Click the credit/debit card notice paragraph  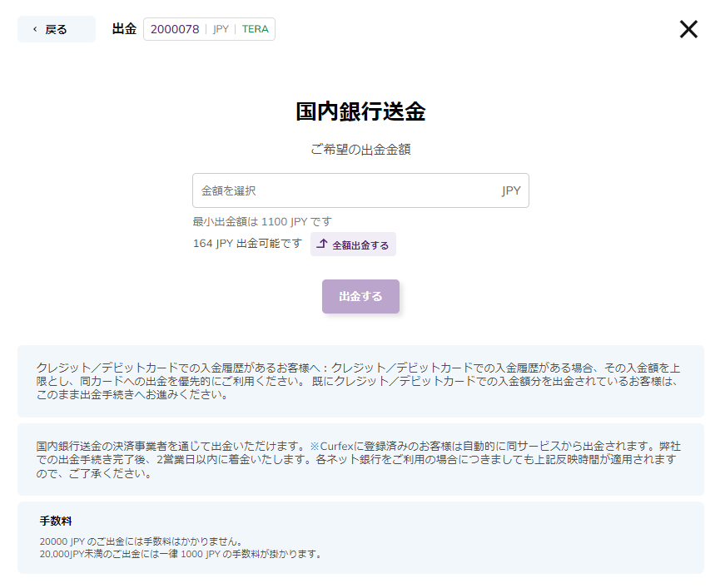(x=358, y=381)
